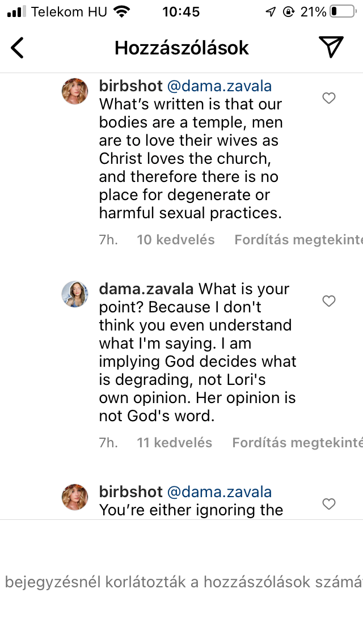Tap @dama.zavala mention in first comment
Viewport: 363px width, 644px height.
(219, 86)
